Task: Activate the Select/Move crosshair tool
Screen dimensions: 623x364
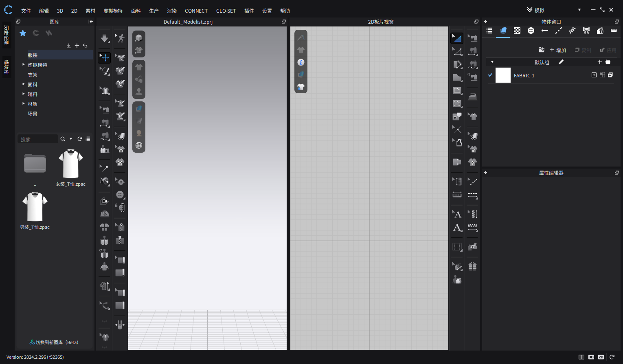Action: click(x=105, y=57)
